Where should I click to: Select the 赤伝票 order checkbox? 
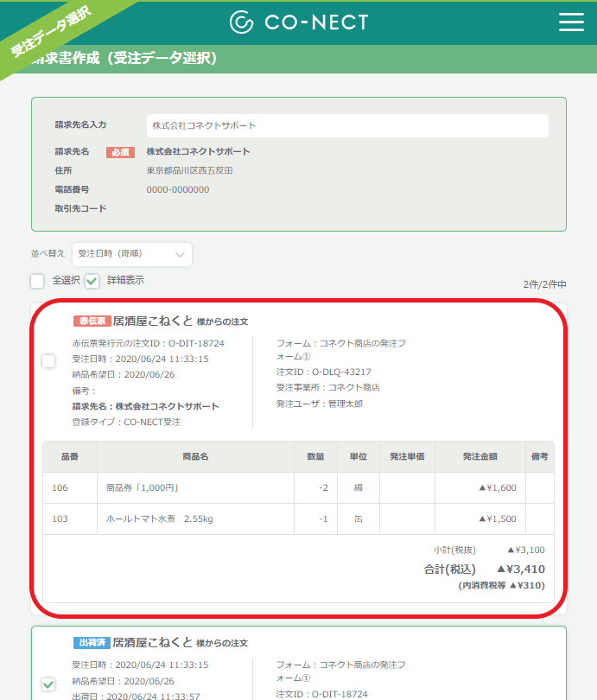point(48,360)
